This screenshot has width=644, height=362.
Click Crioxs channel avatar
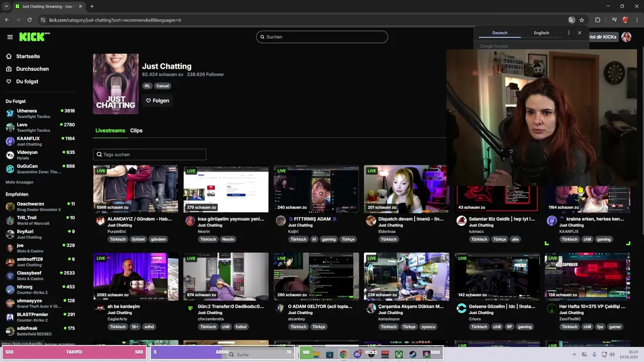(x=461, y=308)
